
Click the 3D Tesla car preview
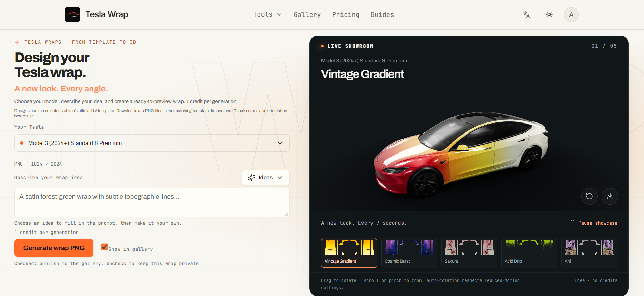pos(461,155)
